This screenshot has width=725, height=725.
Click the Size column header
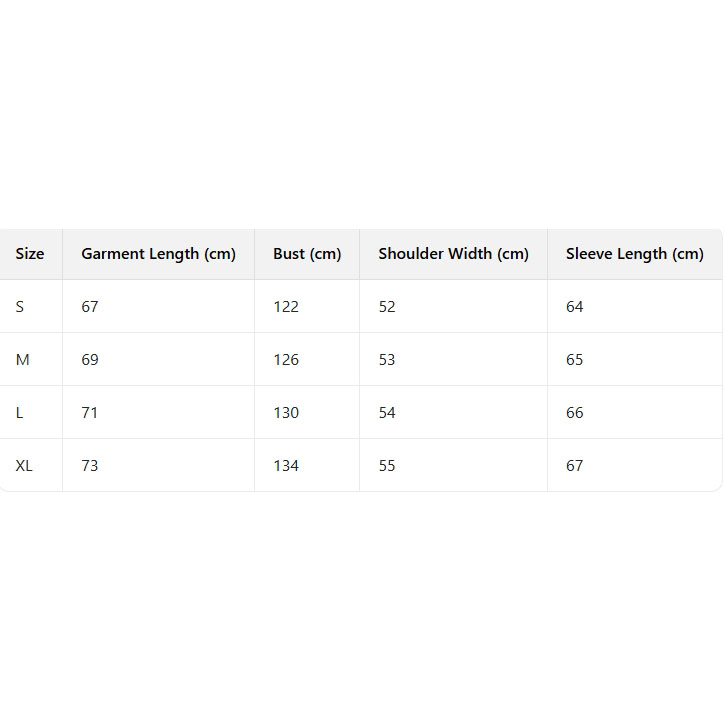tap(30, 254)
